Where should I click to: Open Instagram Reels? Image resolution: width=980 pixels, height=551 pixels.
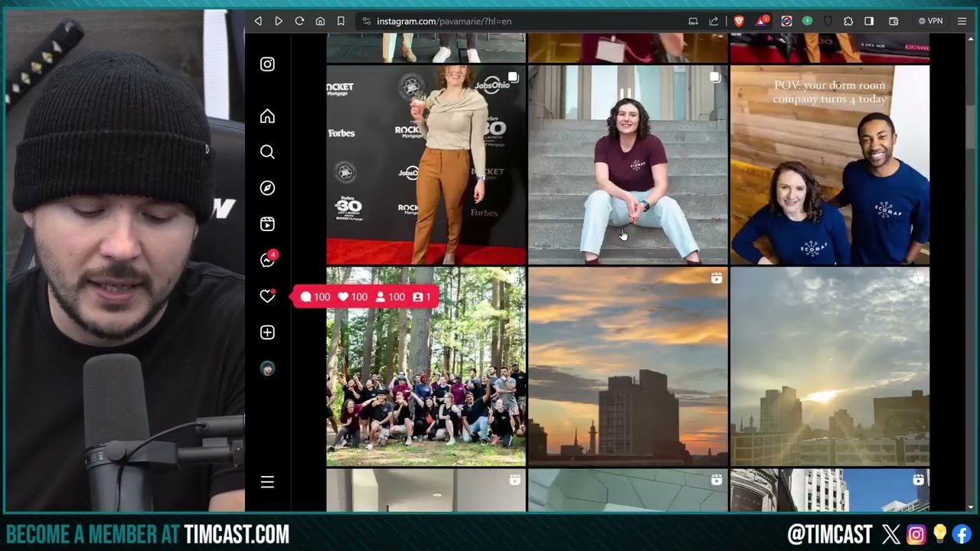pos(267,224)
